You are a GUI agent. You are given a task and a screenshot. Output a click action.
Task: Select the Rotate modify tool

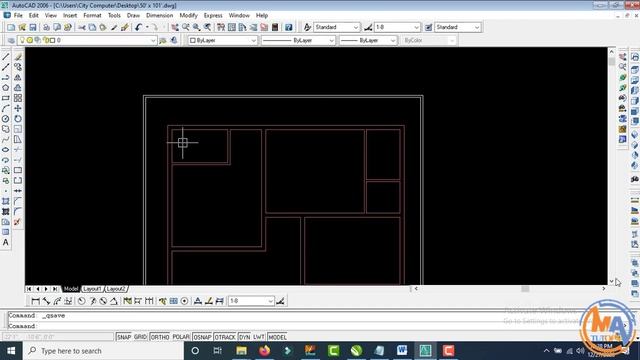[x=18, y=119]
